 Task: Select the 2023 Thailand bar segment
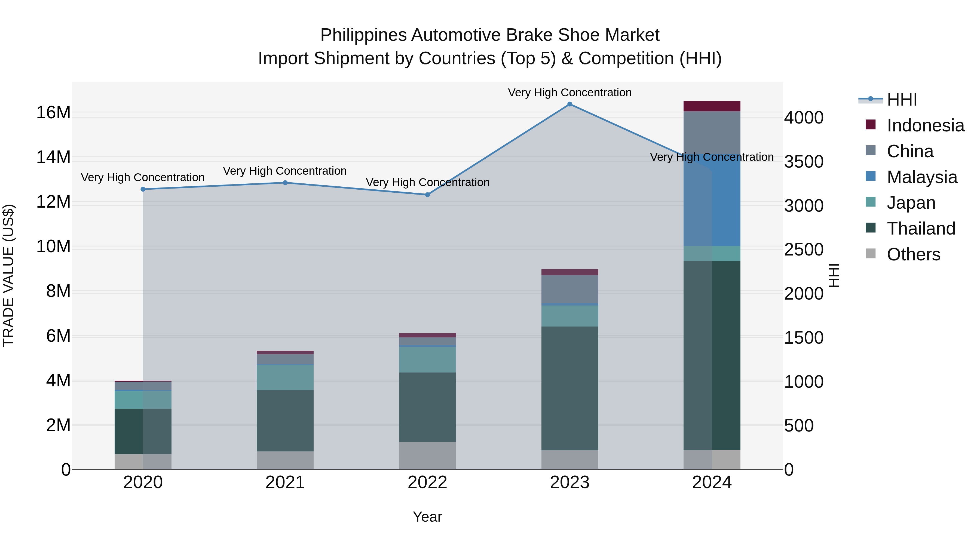click(x=569, y=389)
